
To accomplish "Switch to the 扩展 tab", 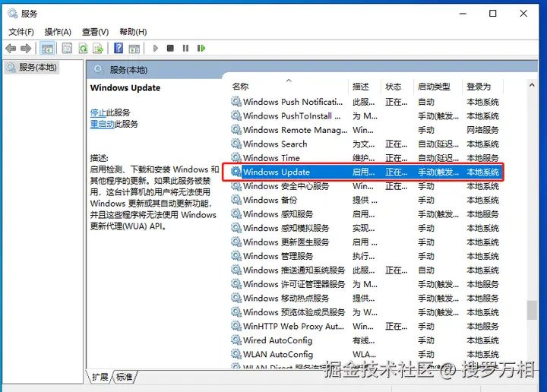I will (x=100, y=377).
